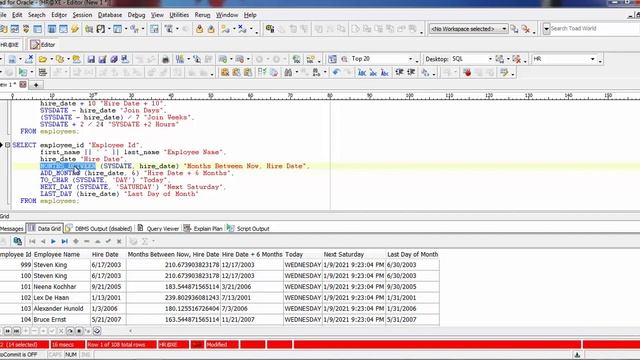Image resolution: width=640 pixels, height=360 pixels.
Task: Click the binoculars find icon
Action: (x=288, y=73)
